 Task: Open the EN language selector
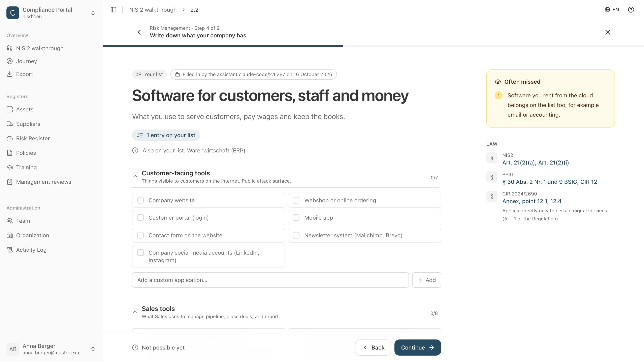point(612,9)
